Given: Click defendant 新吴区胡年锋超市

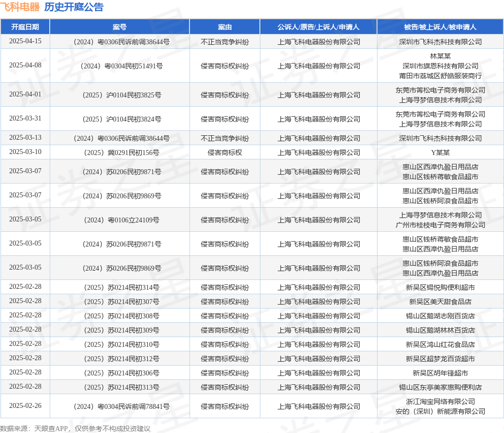Looking at the screenshot, I should tap(440, 373).
